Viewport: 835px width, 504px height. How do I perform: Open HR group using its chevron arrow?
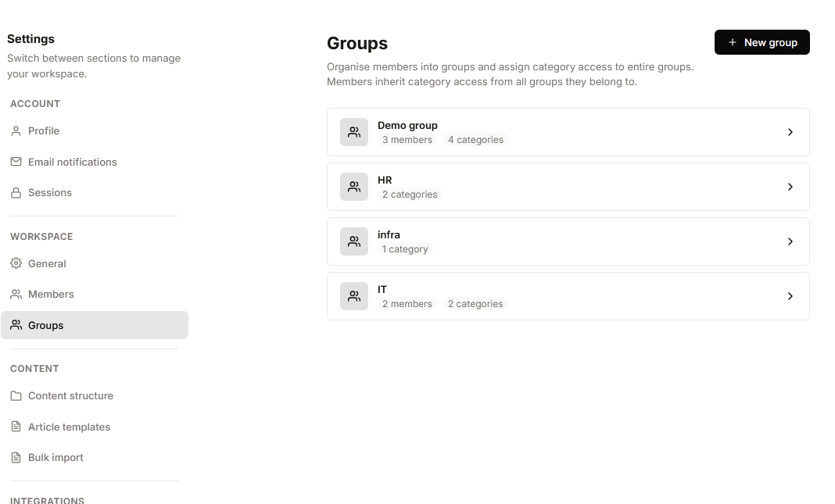[790, 187]
